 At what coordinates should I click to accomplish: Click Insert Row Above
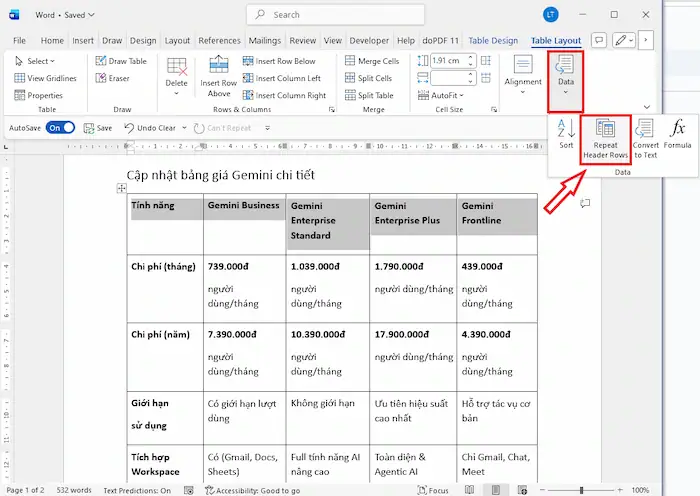tap(218, 76)
